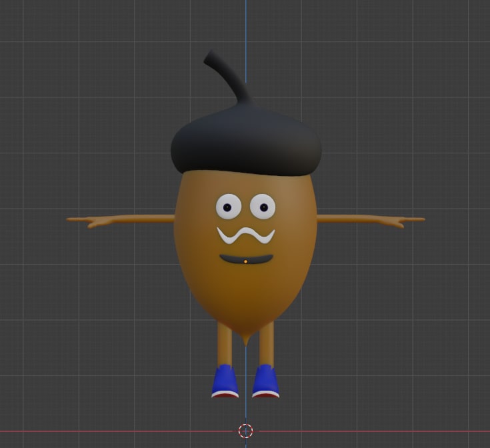Click the 3D cursor at world origin
Image resolution: width=490 pixels, height=448 pixels.
[245, 431]
